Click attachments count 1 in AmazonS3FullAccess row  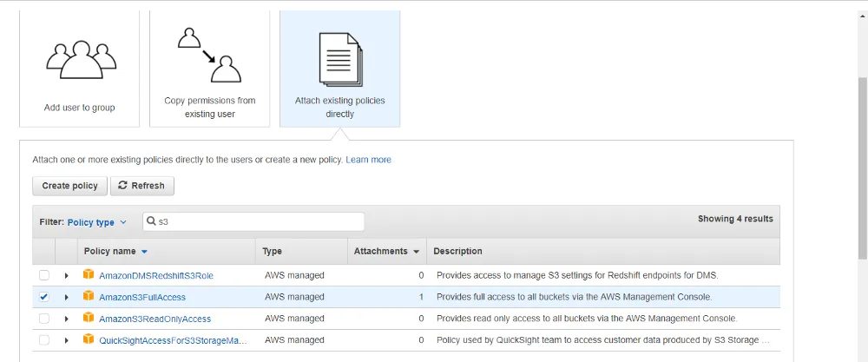coord(421,297)
